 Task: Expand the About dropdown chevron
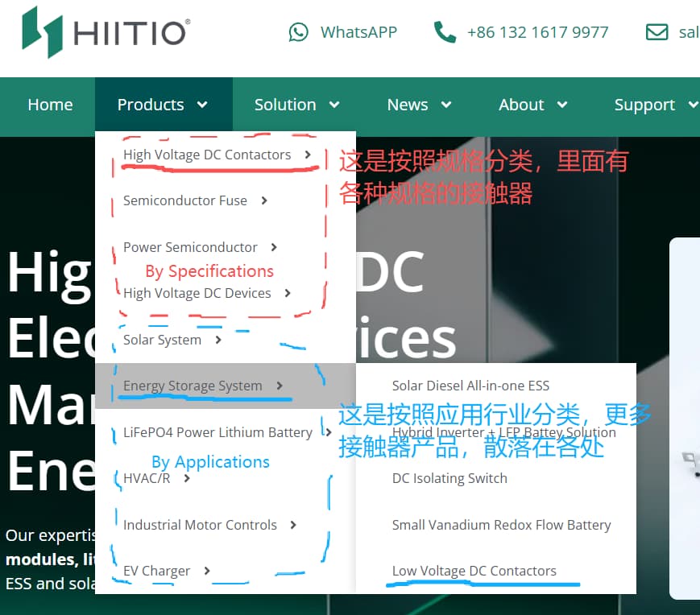(x=562, y=105)
